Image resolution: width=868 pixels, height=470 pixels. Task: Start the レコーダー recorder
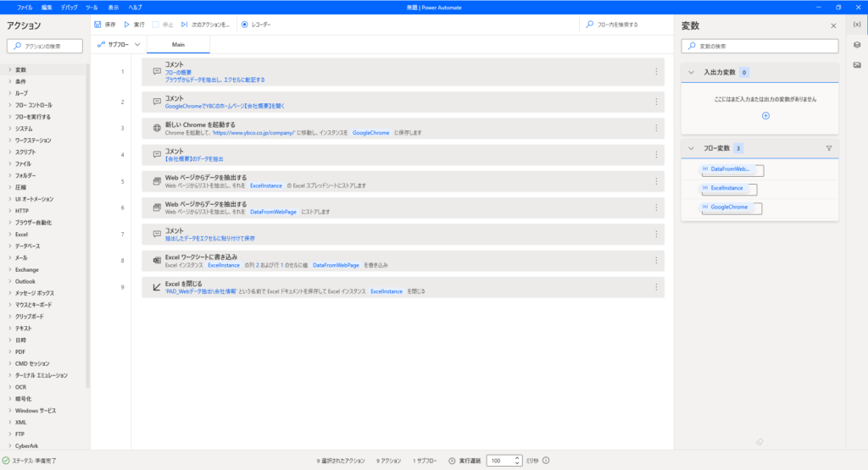256,25
